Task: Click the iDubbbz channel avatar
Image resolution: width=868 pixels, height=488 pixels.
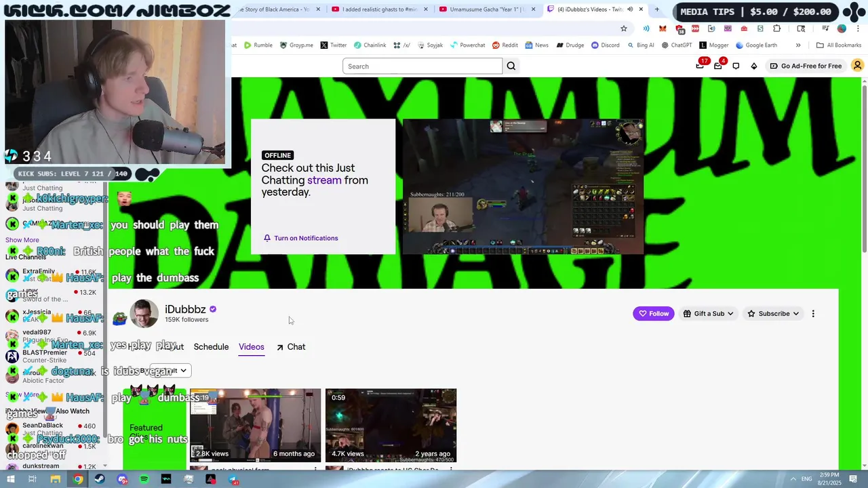Action: tap(144, 314)
